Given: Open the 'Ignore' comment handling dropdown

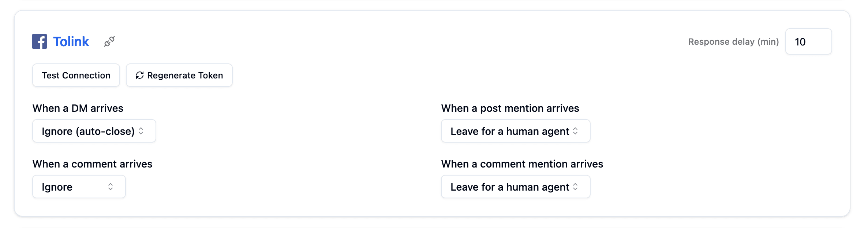Looking at the screenshot, I should pos(79,187).
